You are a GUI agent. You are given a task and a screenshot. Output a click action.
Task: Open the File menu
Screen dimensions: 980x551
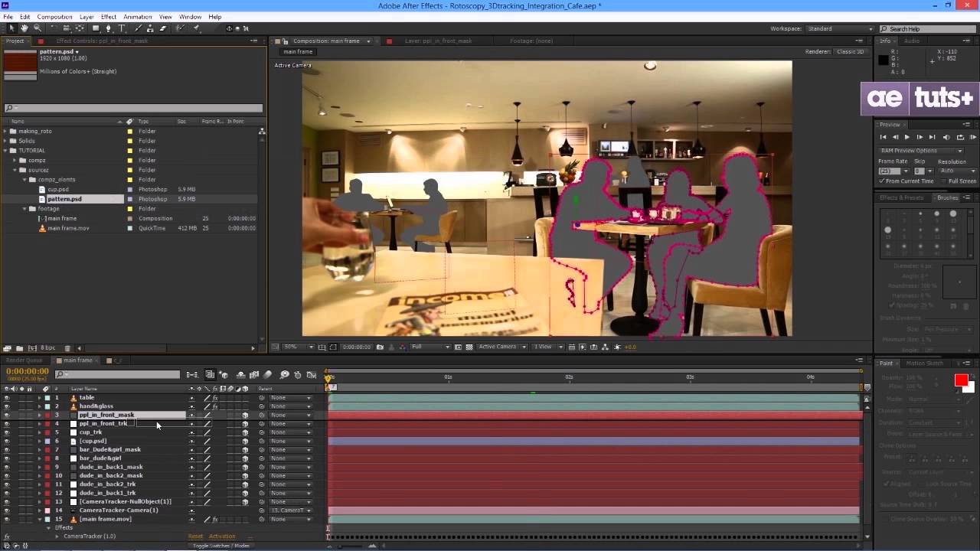tap(7, 17)
